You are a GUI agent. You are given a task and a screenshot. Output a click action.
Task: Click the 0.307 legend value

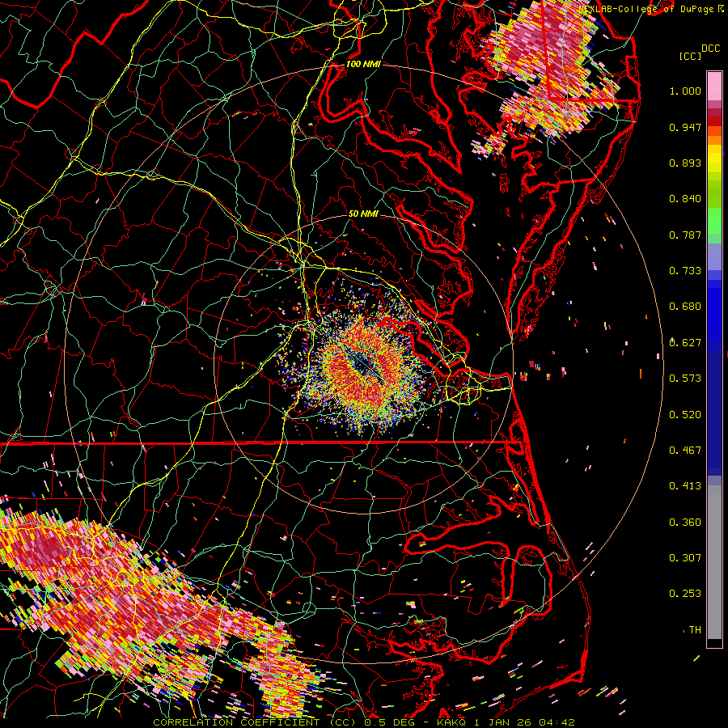pyautogui.click(x=685, y=558)
